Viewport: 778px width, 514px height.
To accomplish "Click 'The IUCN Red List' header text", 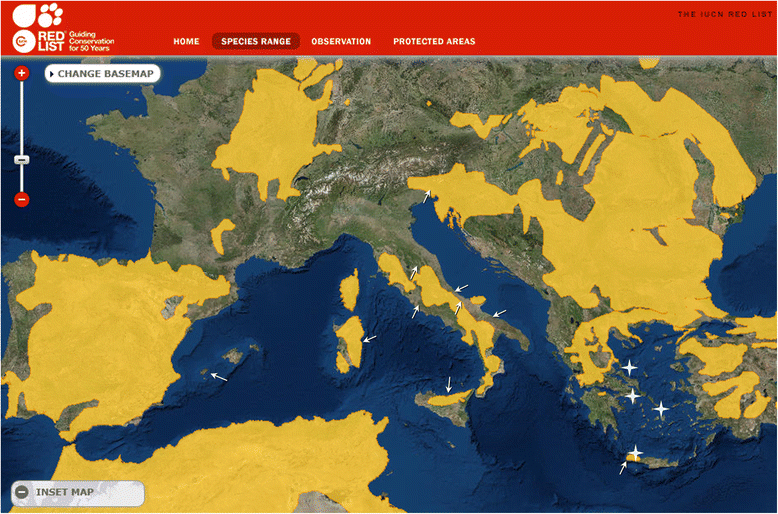I will (x=725, y=14).
